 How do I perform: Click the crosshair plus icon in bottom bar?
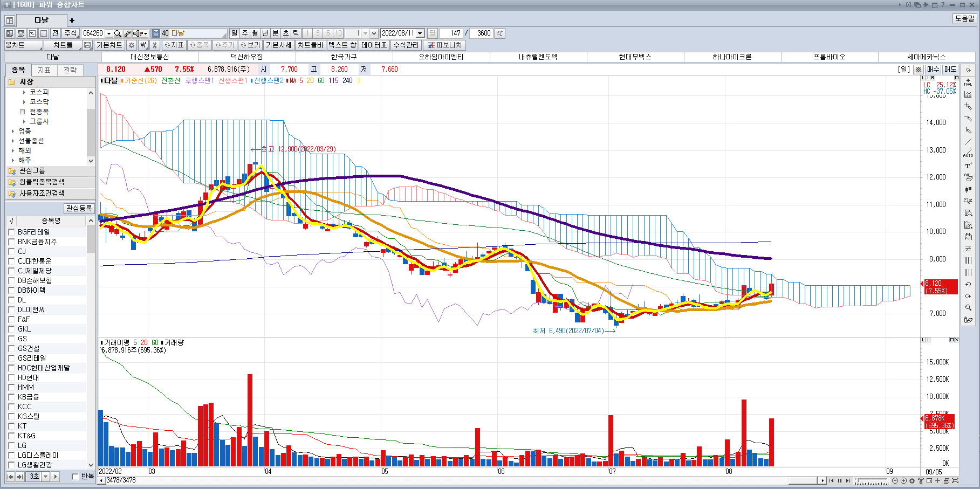point(938,480)
